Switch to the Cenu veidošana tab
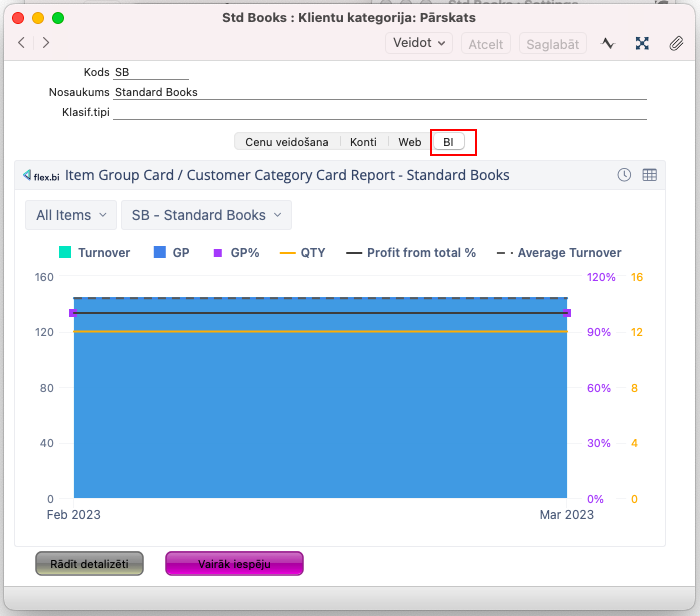Screen dimensions: 700x616 click(286, 142)
